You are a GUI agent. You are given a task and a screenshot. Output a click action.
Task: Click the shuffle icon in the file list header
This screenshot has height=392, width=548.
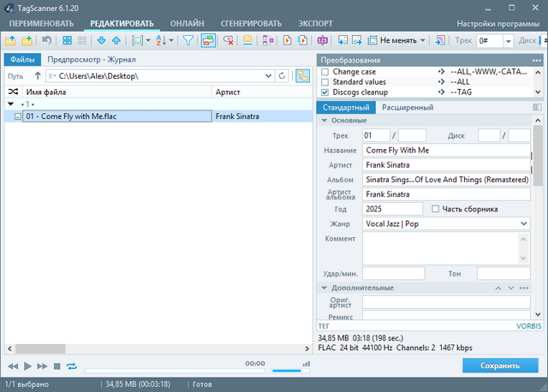click(x=13, y=92)
